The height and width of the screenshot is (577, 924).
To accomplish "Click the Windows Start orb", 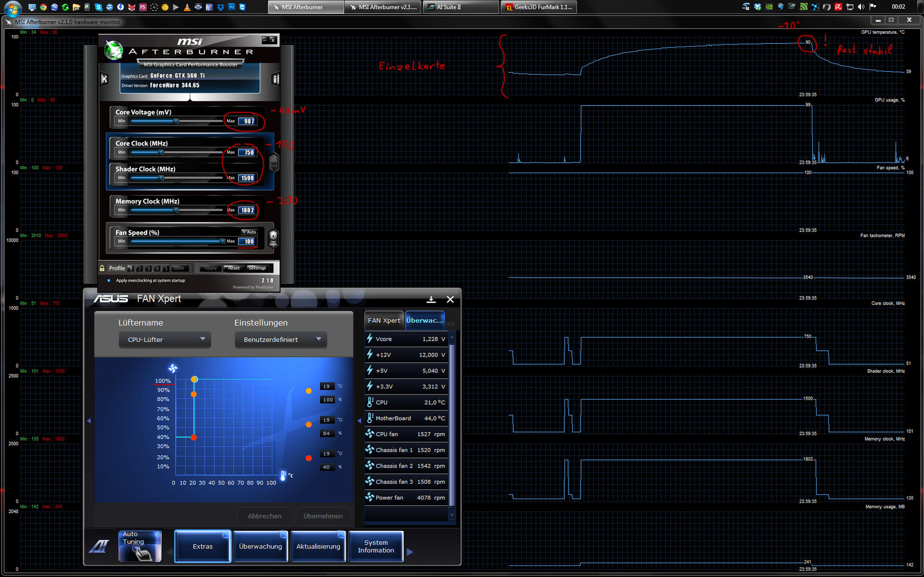I will click(x=12, y=8).
